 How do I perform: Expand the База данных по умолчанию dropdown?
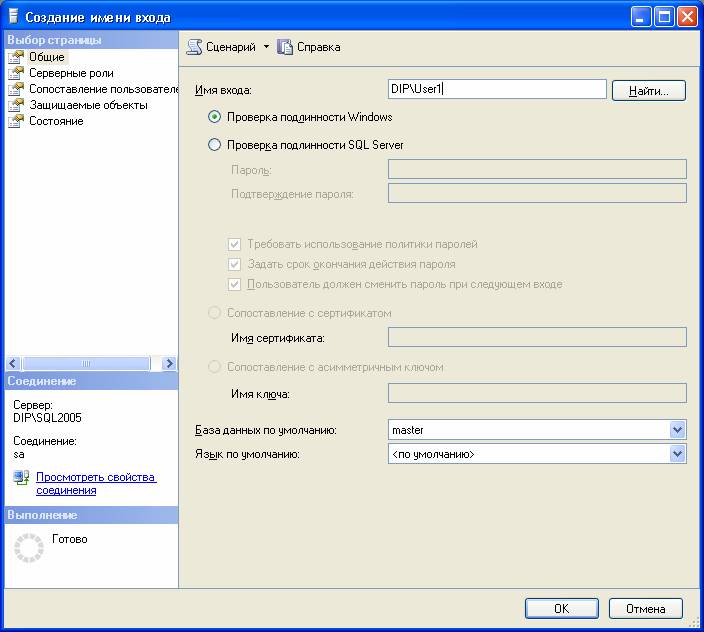[x=678, y=430]
